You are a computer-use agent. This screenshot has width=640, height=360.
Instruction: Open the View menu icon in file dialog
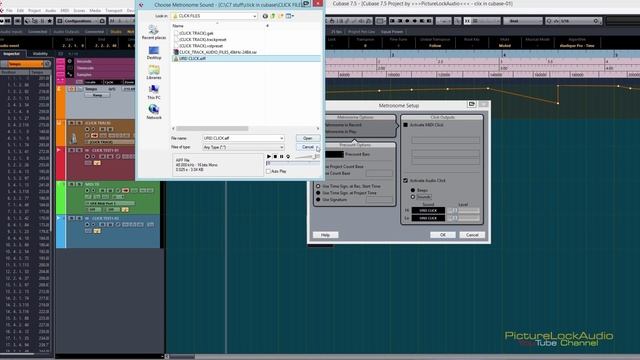[289, 16]
